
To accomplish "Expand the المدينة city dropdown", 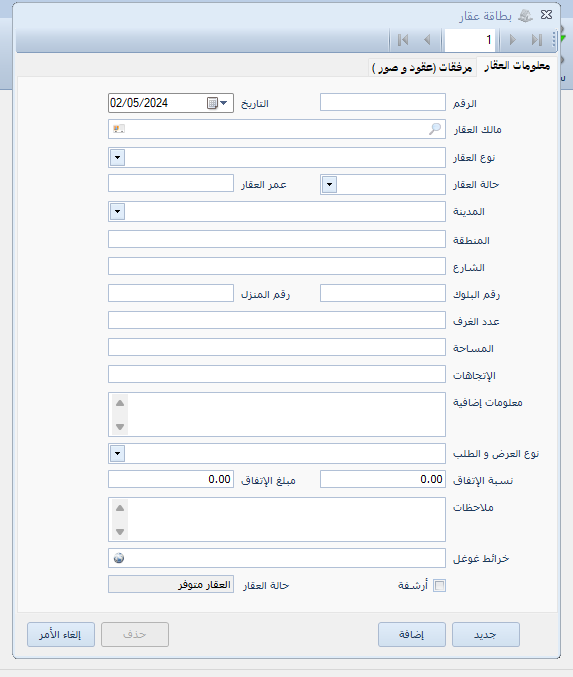I will coord(117,212).
